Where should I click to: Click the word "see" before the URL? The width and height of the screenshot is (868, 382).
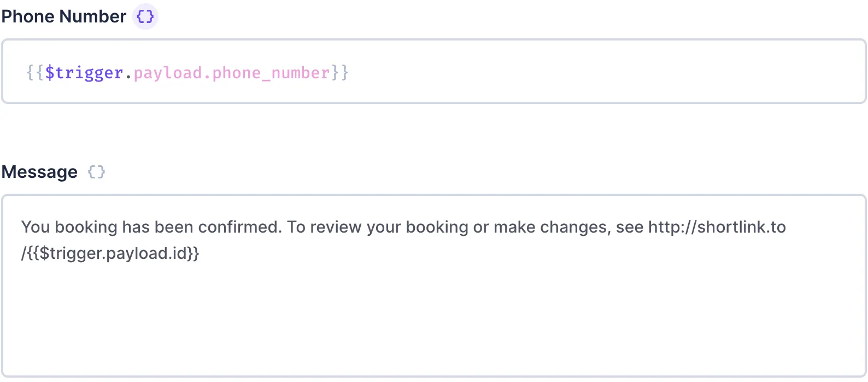(630, 227)
